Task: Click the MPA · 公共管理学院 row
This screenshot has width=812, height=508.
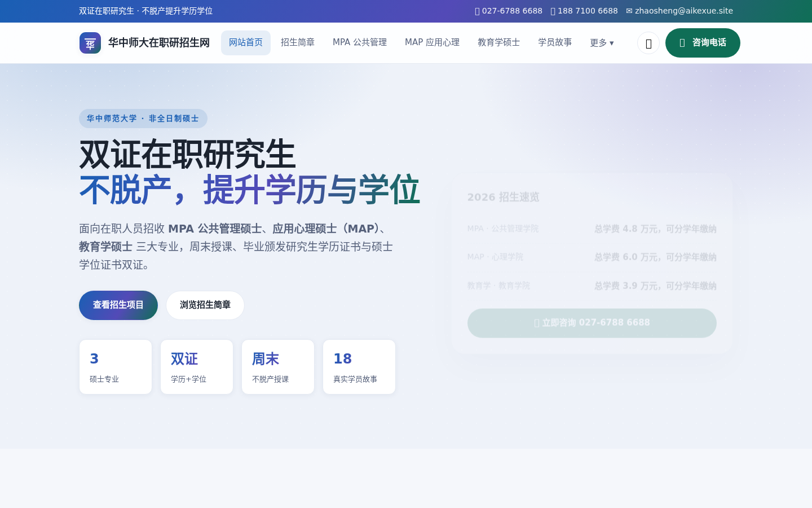Action: [592, 229]
